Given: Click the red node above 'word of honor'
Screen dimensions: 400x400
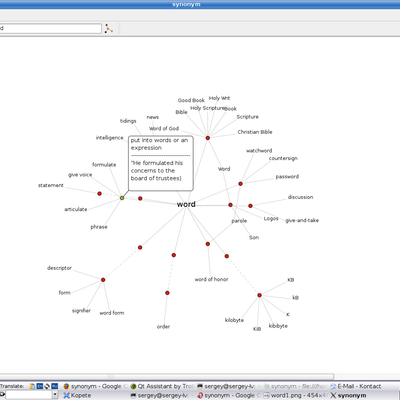Looking at the screenshot, I should pos(208,244).
